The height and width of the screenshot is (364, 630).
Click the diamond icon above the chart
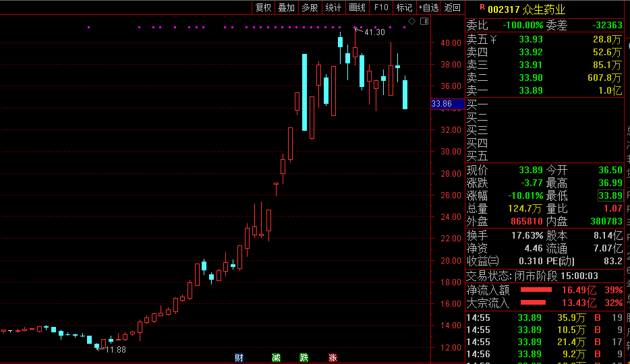point(411,22)
